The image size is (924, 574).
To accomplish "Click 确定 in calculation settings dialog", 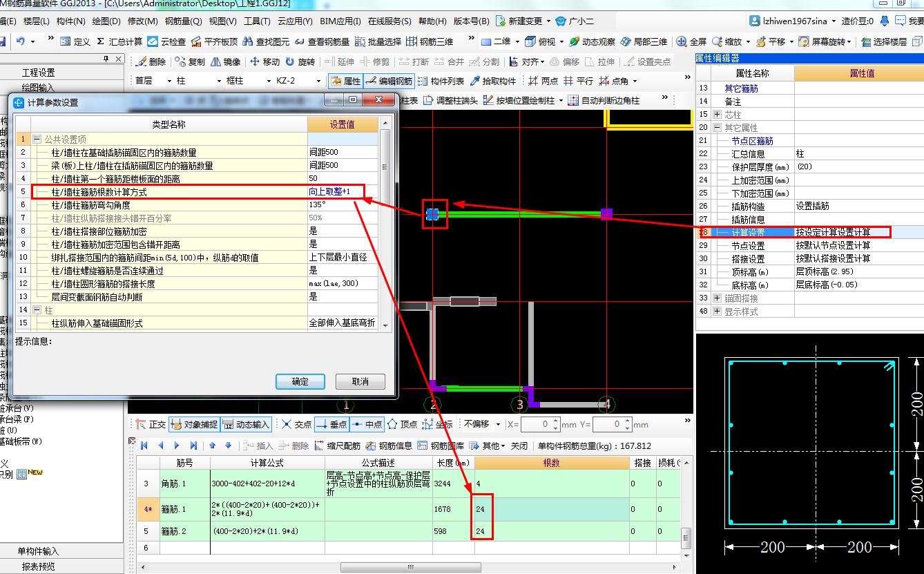I will click(300, 381).
